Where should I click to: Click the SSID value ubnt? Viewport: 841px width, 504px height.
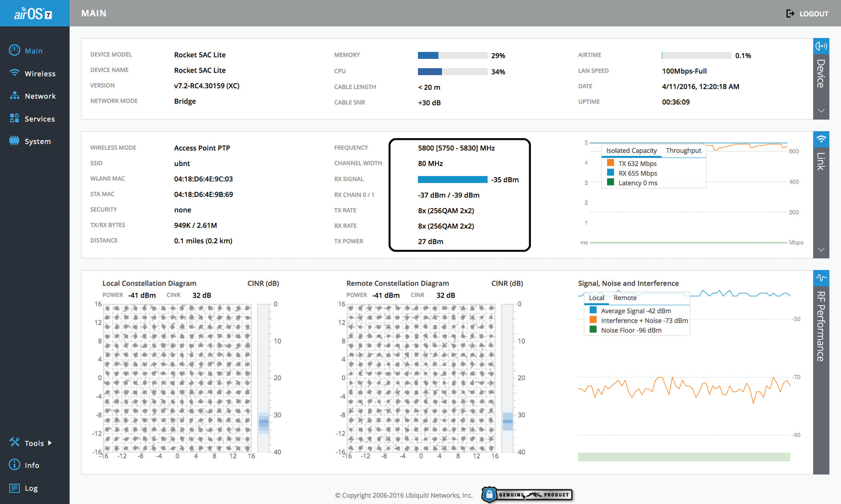click(182, 163)
